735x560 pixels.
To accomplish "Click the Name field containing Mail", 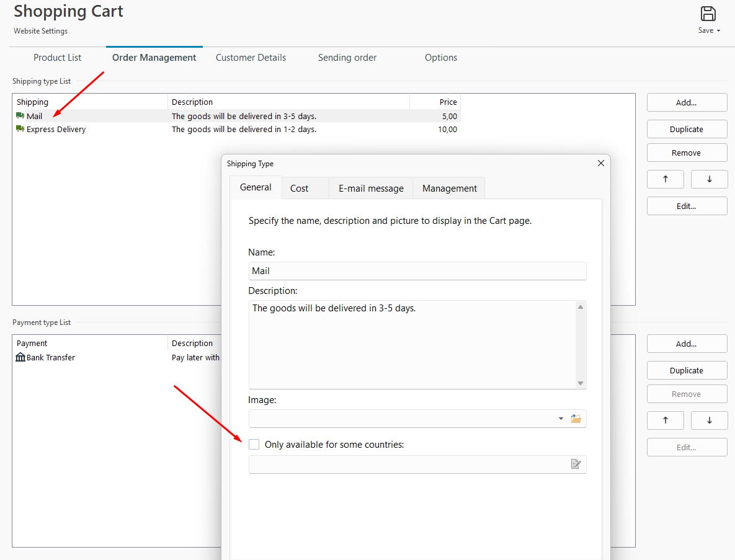I will coord(417,271).
